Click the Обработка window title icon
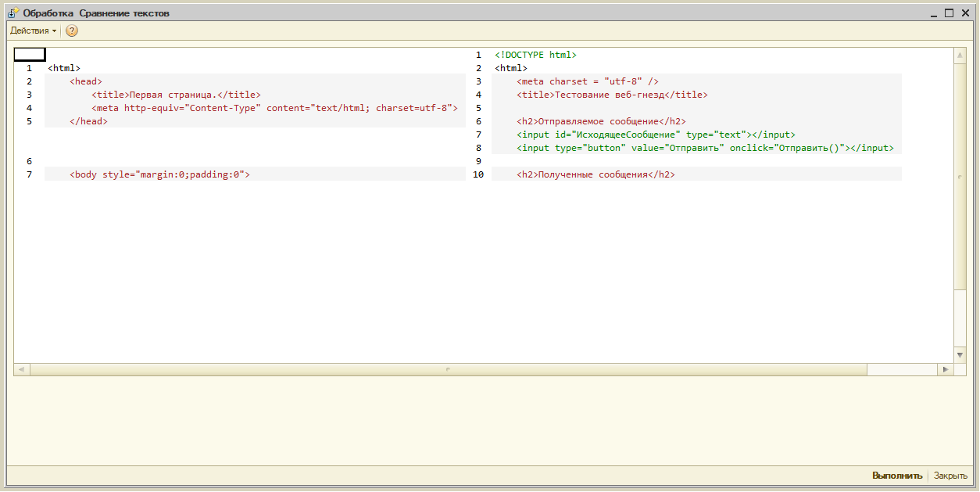The width and height of the screenshot is (980, 492). coord(14,13)
